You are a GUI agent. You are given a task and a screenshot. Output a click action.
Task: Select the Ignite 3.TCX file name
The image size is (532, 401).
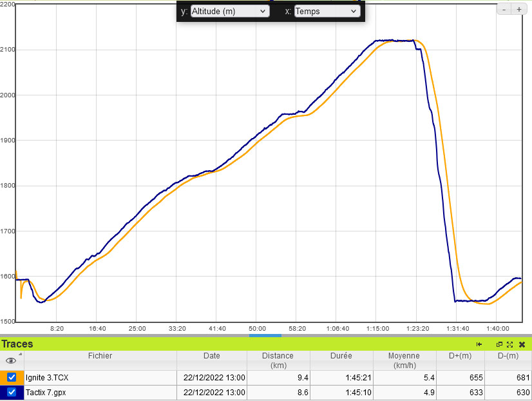coord(47,378)
